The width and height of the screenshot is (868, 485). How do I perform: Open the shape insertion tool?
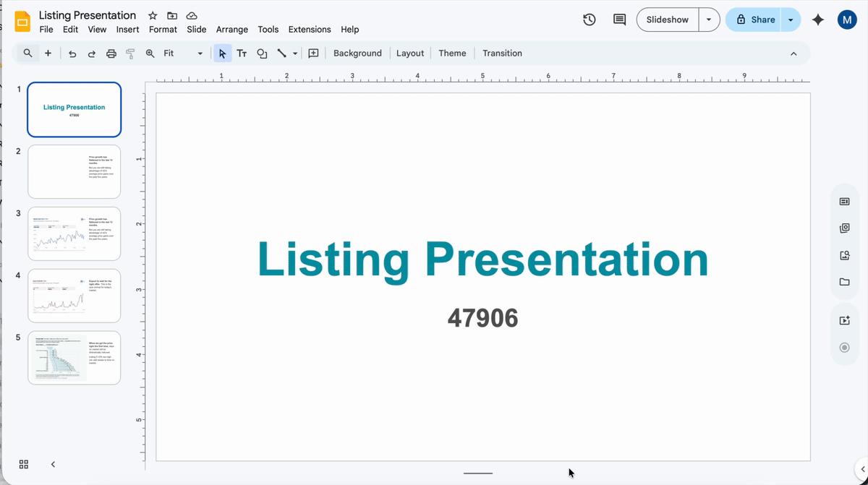click(x=262, y=53)
